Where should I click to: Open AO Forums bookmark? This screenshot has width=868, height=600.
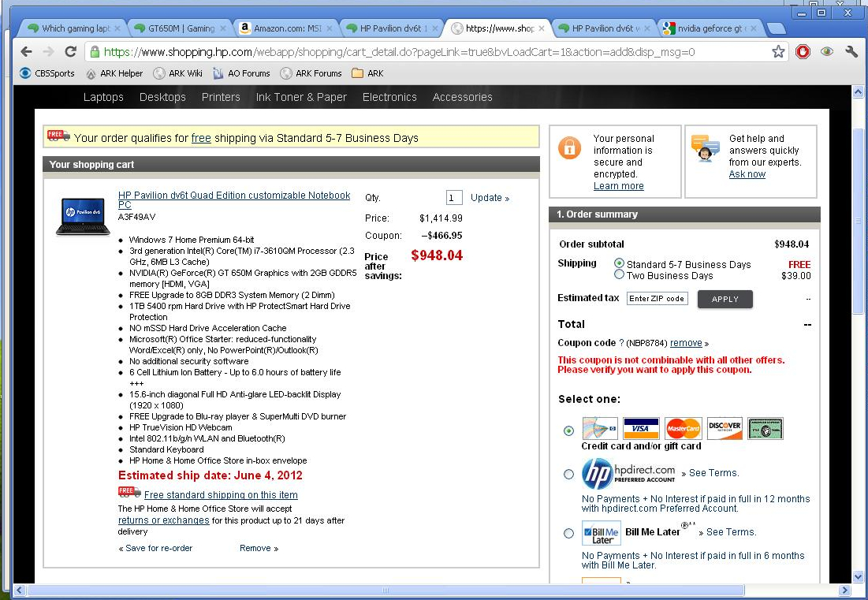[x=241, y=73]
